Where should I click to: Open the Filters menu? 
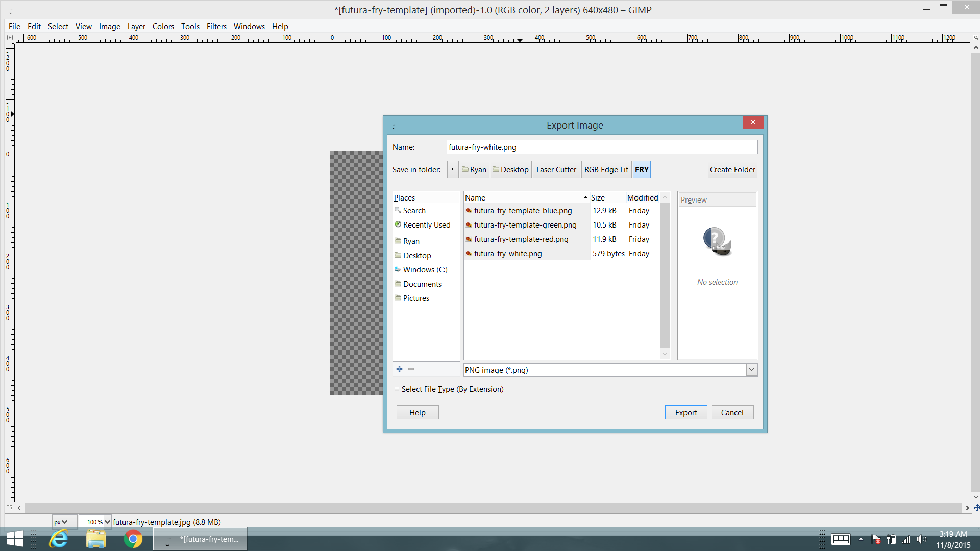pos(216,26)
